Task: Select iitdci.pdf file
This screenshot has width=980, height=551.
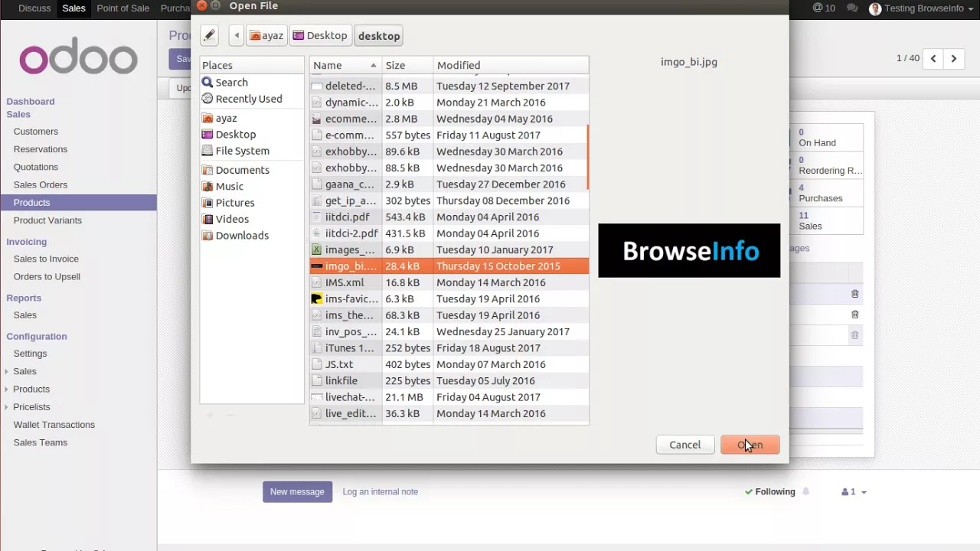Action: pyautogui.click(x=449, y=217)
